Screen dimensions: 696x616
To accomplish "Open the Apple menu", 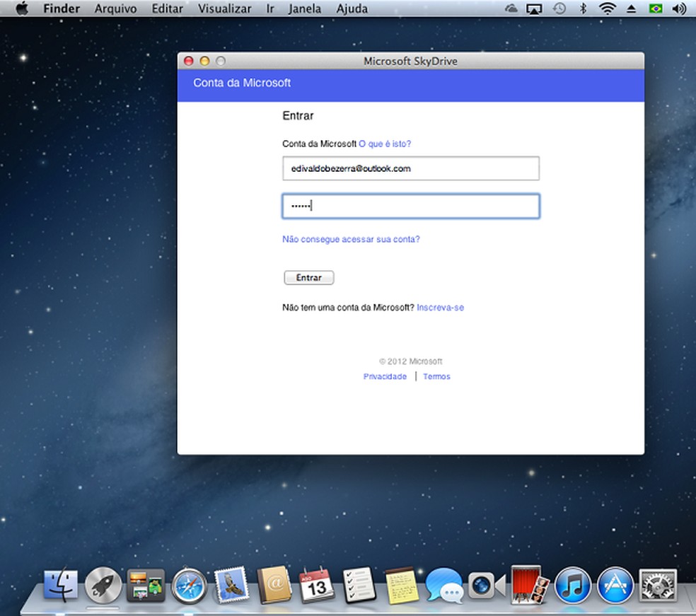I will [x=21, y=8].
